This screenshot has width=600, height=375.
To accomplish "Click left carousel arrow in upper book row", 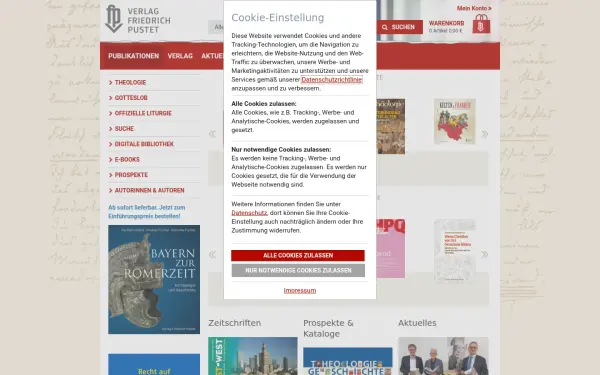I will click(212, 134).
